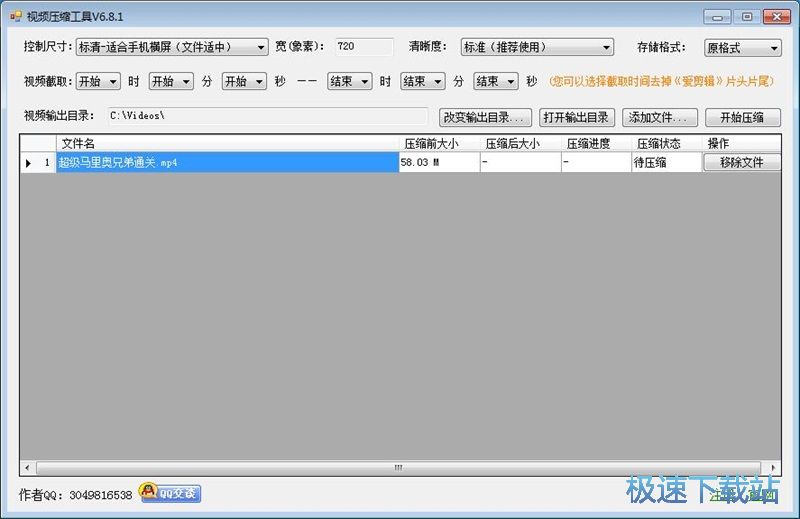Open the start hour 开始 dropdown
This screenshot has height=519, width=800.
(x=98, y=81)
